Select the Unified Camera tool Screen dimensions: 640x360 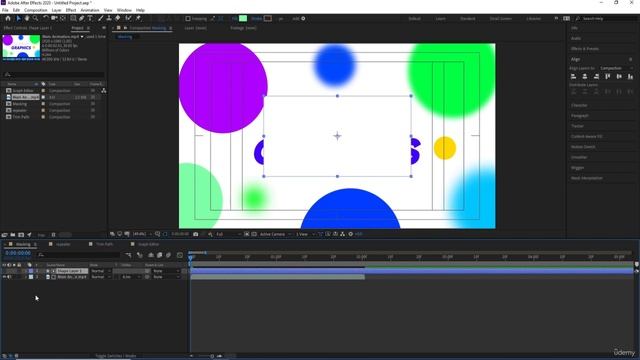click(54, 18)
